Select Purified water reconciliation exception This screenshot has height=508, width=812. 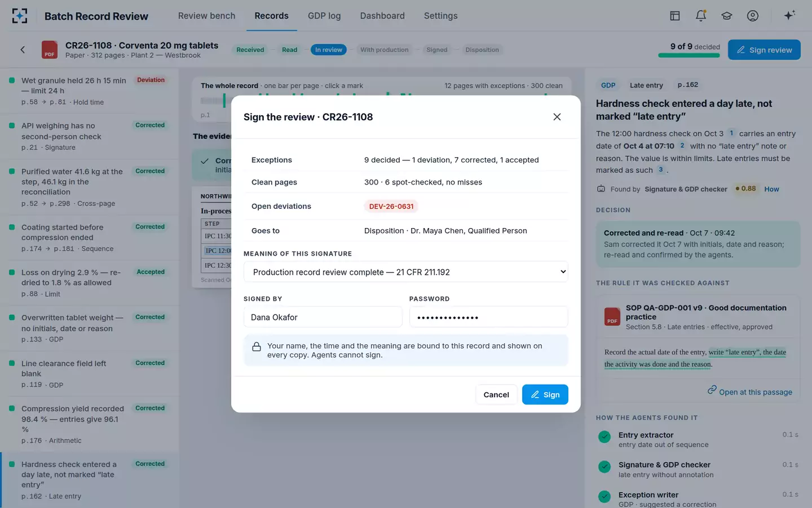coord(90,187)
